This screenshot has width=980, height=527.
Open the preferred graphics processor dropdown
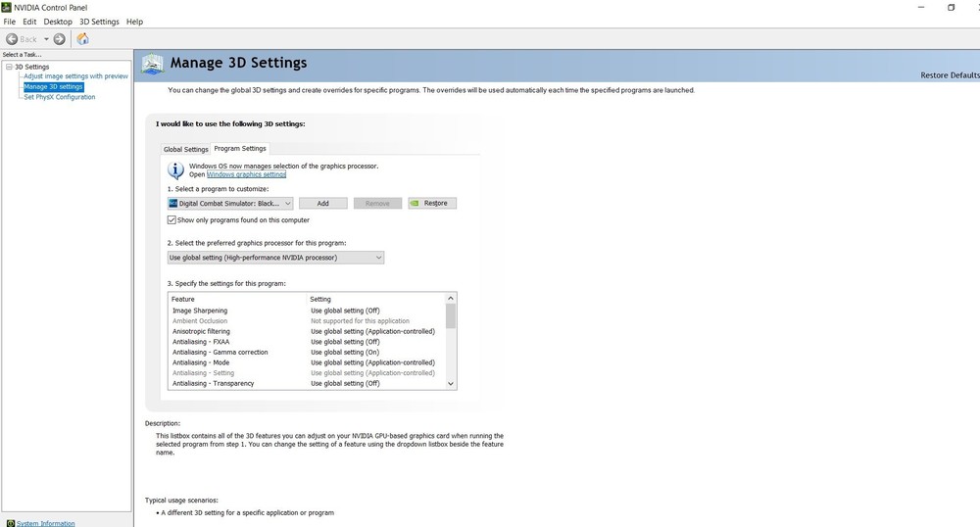[275, 258]
